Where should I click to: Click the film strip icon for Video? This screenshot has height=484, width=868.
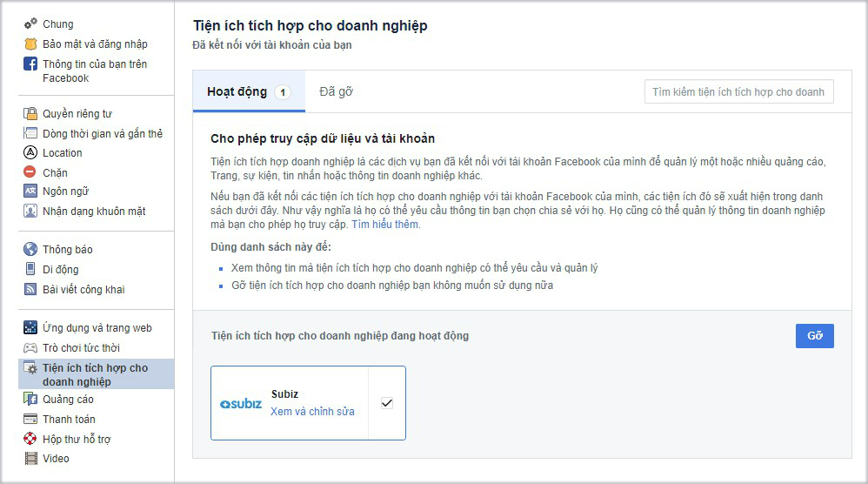pos(30,458)
